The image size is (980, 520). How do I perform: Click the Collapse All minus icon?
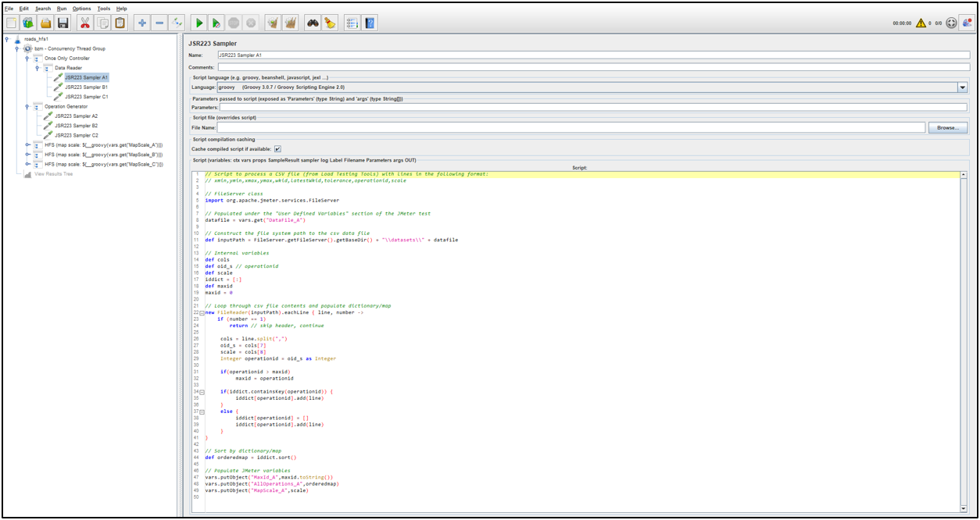[160, 23]
